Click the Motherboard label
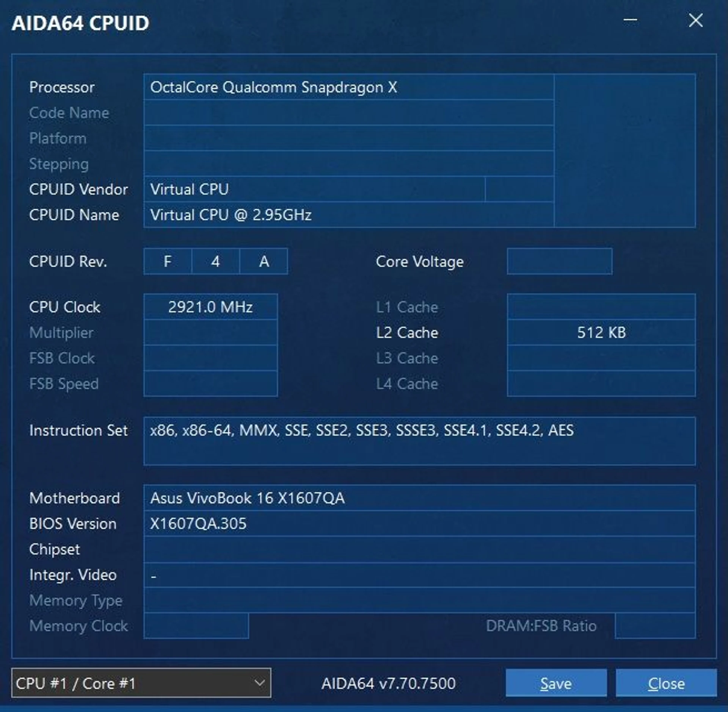 (75, 498)
